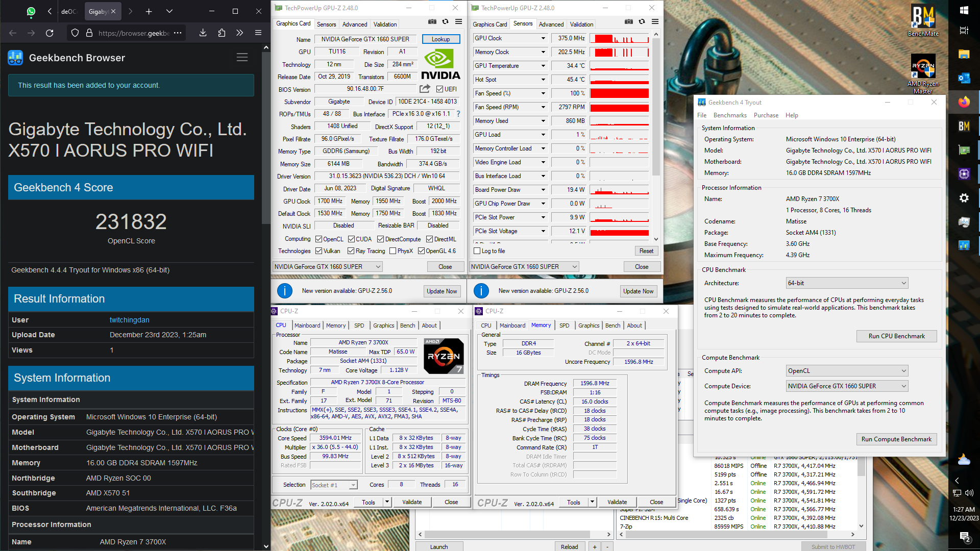This screenshot has height=551, width=980.
Task: Open twitchingdan user link
Action: (x=129, y=320)
